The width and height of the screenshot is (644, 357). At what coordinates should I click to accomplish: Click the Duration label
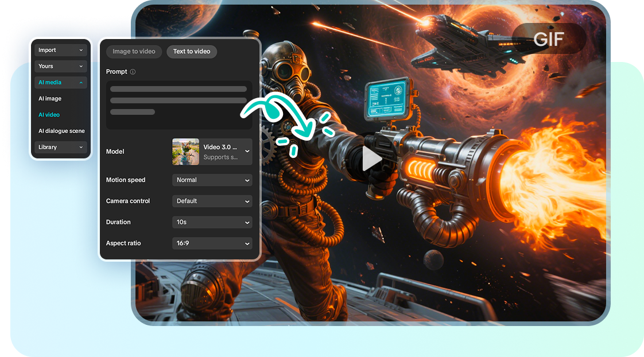pos(118,222)
